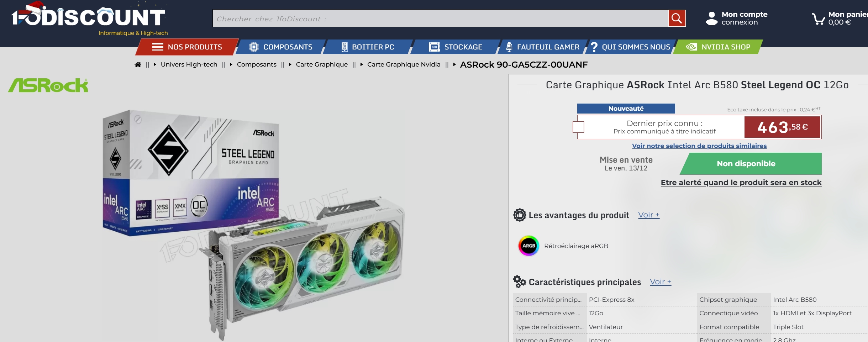This screenshot has height=342, width=868.
Task: Open the account user icon
Action: (711, 19)
